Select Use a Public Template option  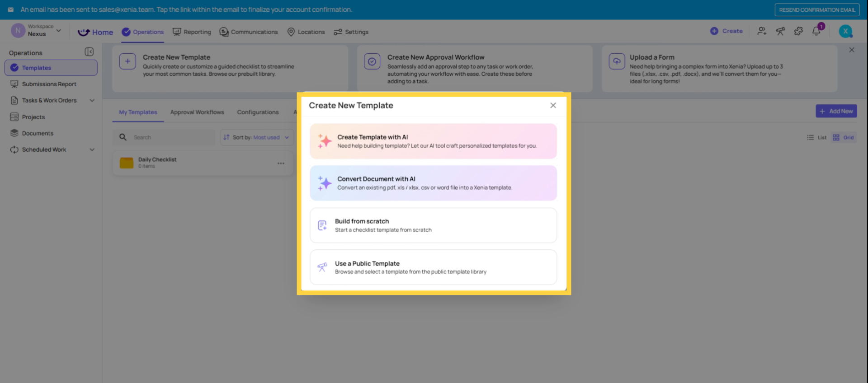point(433,267)
